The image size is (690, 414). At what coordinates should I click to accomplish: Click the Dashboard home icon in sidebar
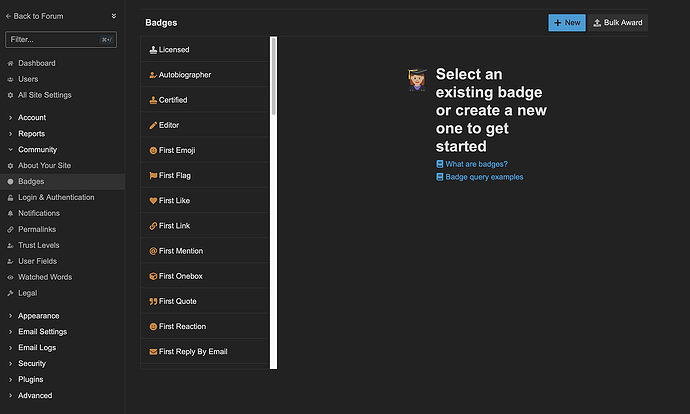click(x=10, y=64)
